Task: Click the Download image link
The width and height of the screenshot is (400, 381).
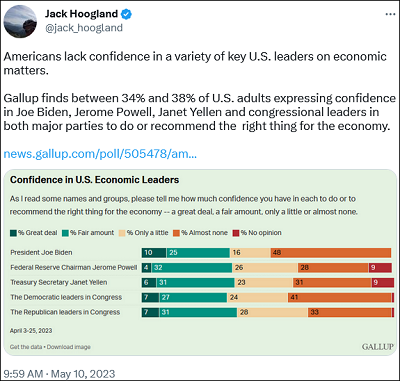Action: click(69, 347)
